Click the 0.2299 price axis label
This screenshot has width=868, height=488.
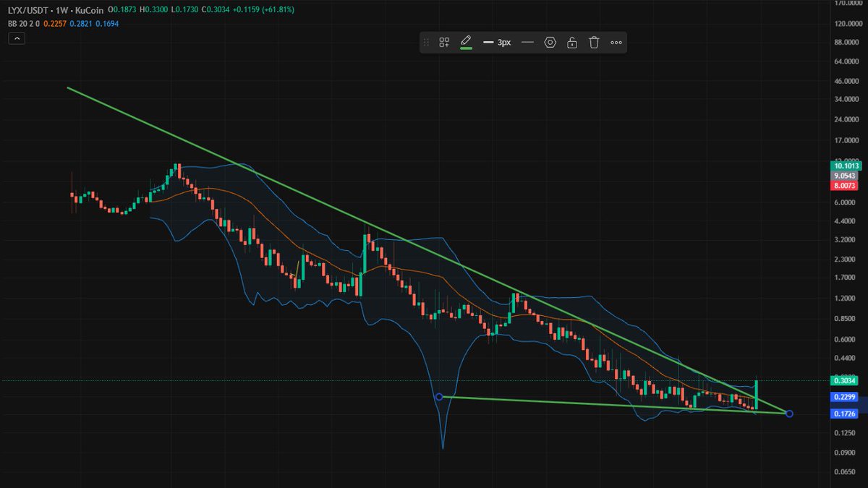pos(845,397)
